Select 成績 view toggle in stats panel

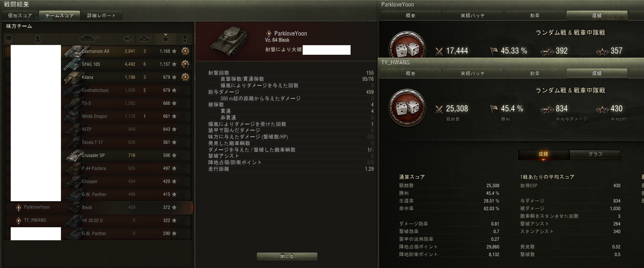tap(544, 154)
